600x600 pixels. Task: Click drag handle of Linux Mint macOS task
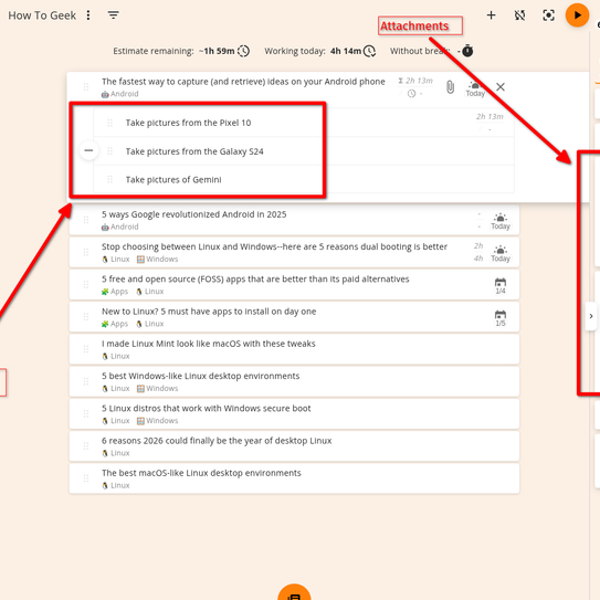(x=86, y=349)
